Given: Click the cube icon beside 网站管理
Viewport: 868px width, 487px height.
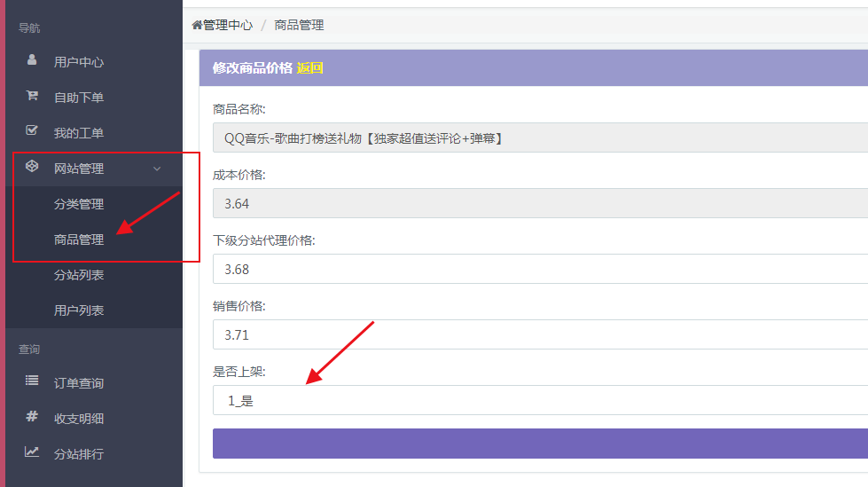Looking at the screenshot, I should click(x=32, y=168).
